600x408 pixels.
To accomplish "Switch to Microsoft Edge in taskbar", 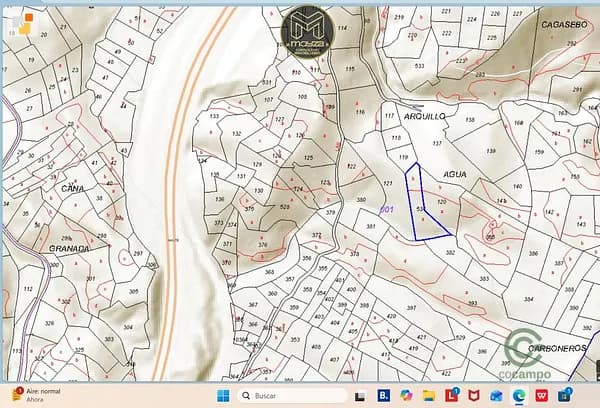I will point(519,395).
